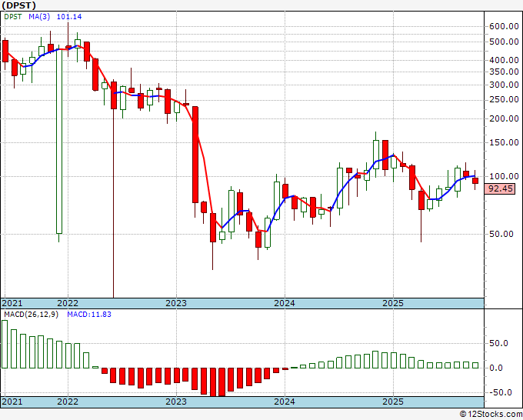Click the 400.00 price axis label
Screen dimensions: 523x420
click(504, 60)
